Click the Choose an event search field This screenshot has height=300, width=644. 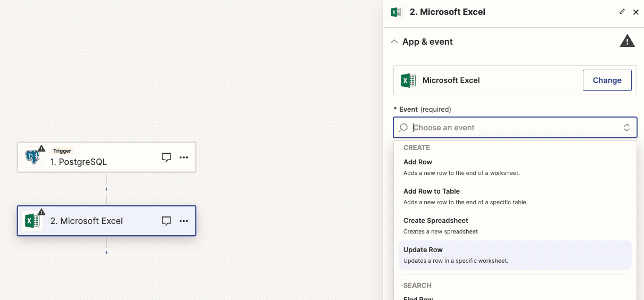pos(511,128)
